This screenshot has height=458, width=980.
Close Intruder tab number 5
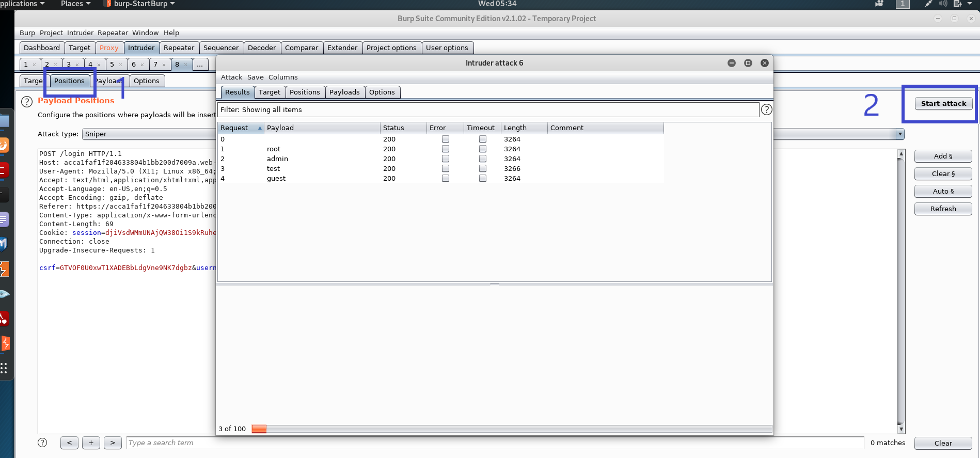point(120,65)
